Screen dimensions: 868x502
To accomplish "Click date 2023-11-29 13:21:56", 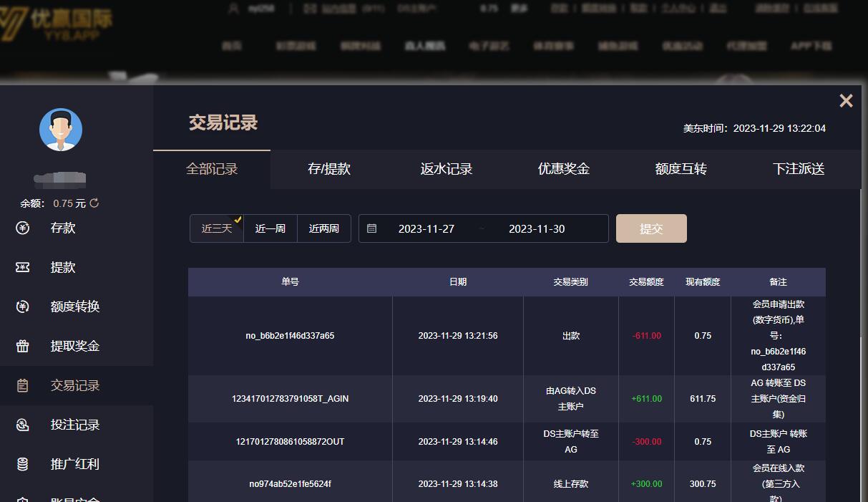I will point(458,336).
